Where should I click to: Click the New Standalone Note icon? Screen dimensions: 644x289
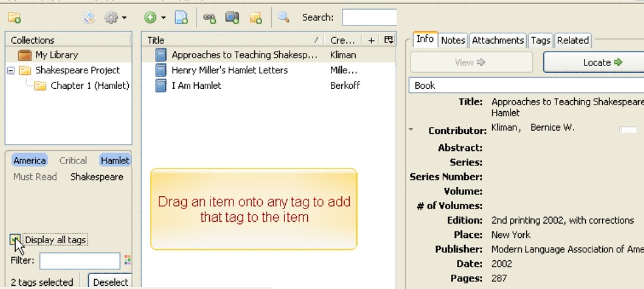coord(256,17)
